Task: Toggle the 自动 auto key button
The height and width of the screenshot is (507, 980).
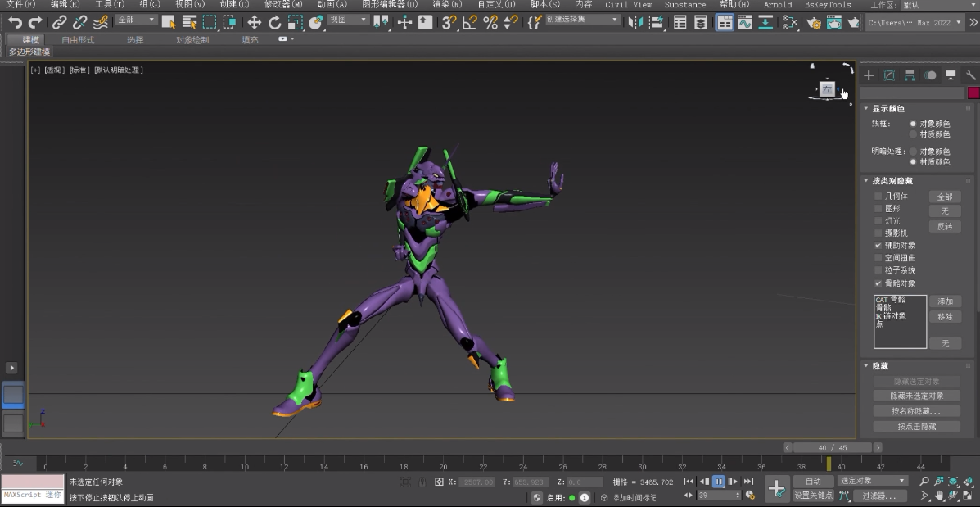Action: 813,482
